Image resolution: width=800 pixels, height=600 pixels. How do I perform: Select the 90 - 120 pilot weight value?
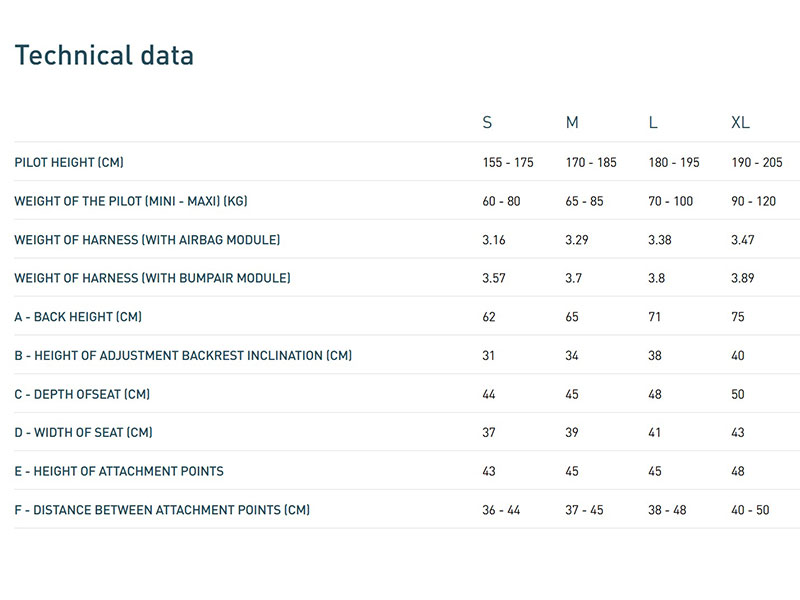tap(753, 201)
